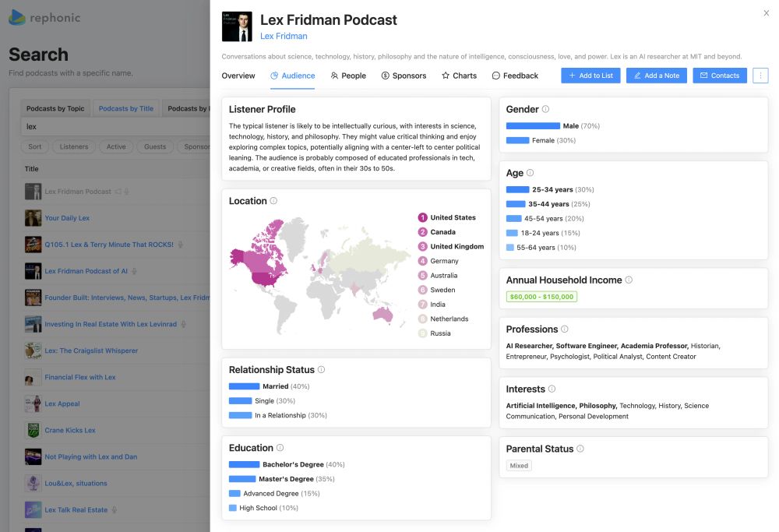
Task: Click the Male 70% gender bar
Action: [533, 126]
